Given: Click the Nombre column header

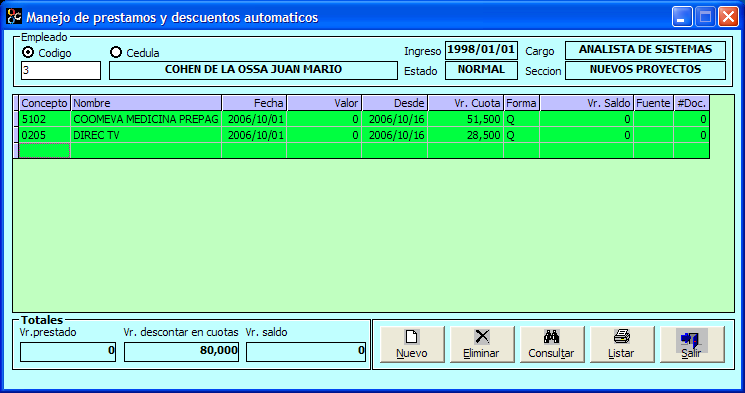Looking at the screenshot, I should click(146, 103).
